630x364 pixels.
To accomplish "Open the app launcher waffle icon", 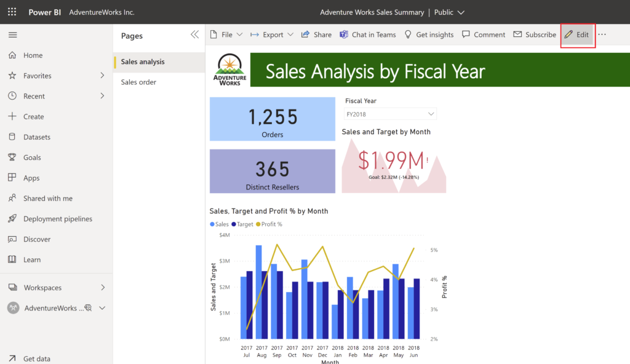I will (x=12, y=12).
